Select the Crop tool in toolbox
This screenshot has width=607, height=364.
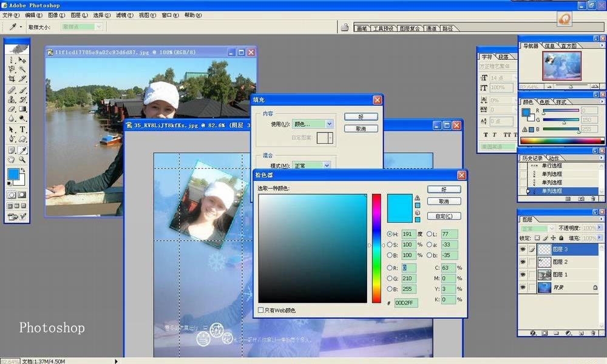coord(12,79)
